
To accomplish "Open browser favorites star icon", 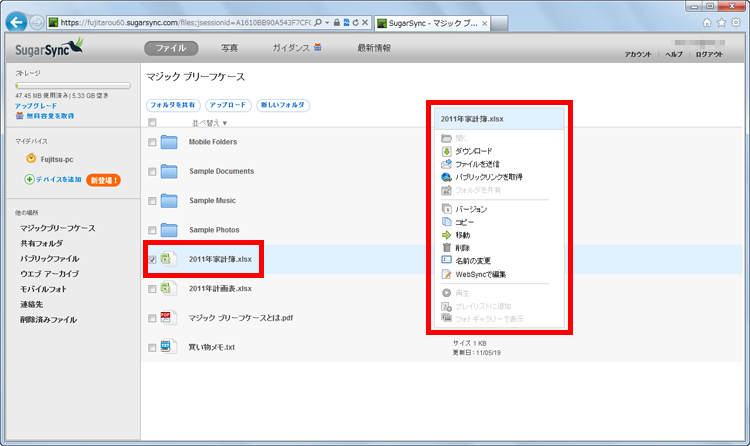I will (721, 22).
